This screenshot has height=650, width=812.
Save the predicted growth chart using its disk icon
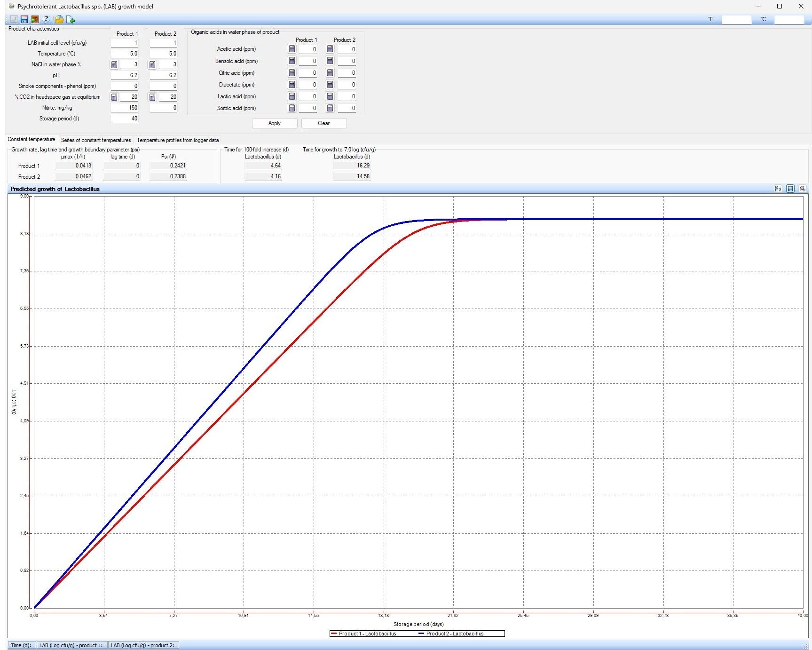click(790, 189)
